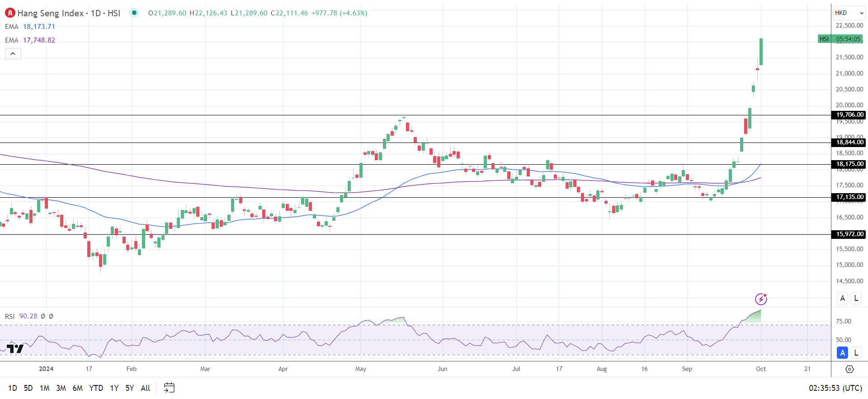The width and height of the screenshot is (868, 399).
Task: Select the 1D time range
Action: [x=13, y=388]
